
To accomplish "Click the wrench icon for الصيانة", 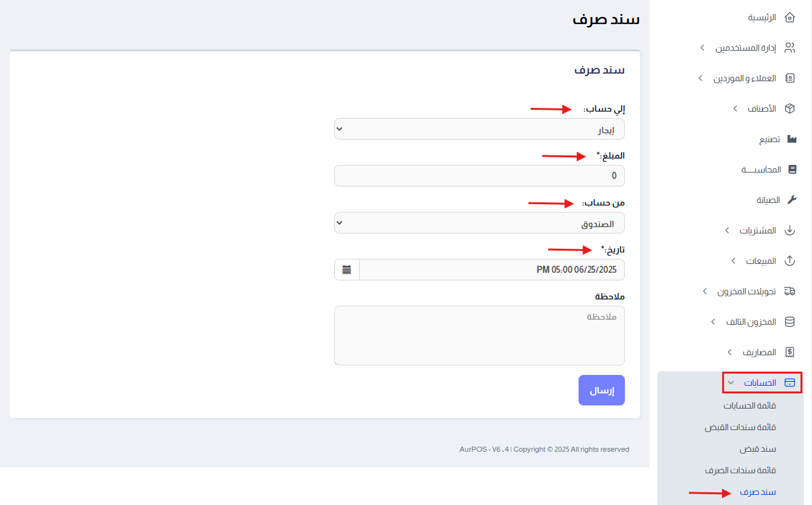I will pos(792,200).
